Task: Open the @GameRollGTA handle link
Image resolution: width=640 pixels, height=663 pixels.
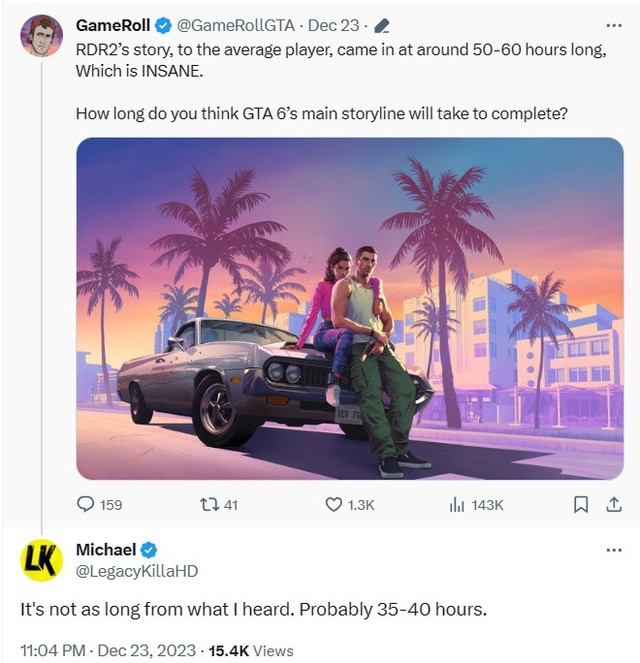Action: [x=235, y=26]
